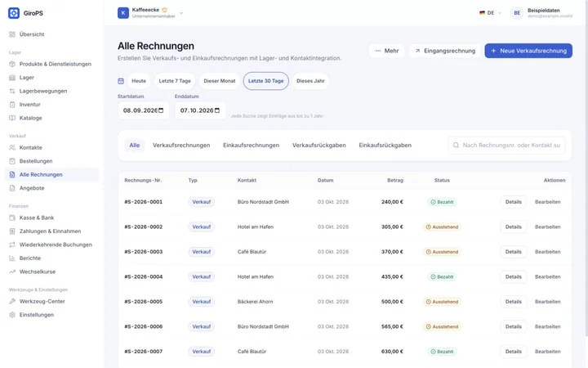This screenshot has height=368, width=588.
Task: Select the Letzte 7 Tage filter
Action: [175, 81]
